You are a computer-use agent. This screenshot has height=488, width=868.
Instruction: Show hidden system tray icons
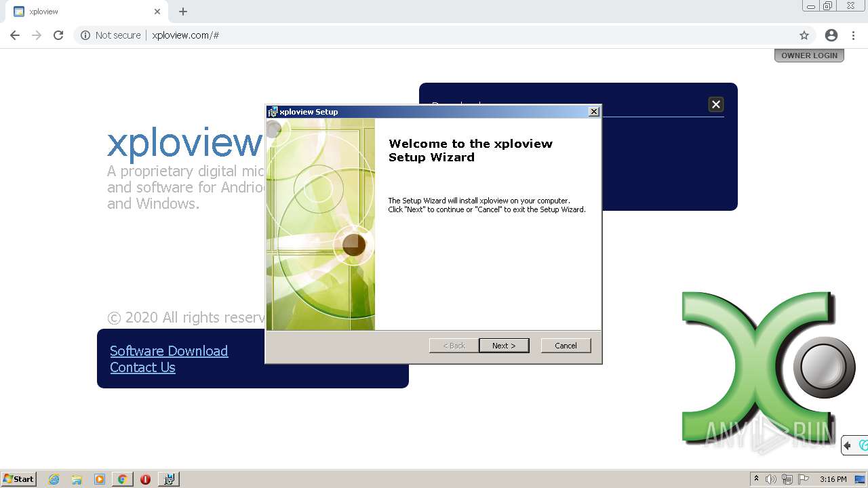coord(756,479)
